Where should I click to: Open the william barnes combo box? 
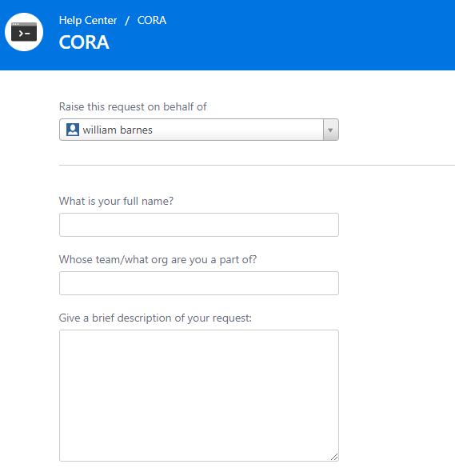click(x=199, y=130)
